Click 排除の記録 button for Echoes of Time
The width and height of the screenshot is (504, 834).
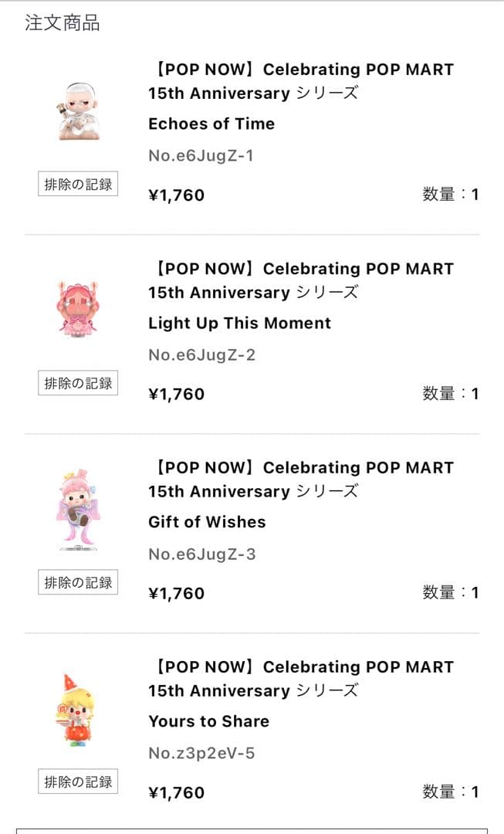tap(77, 184)
